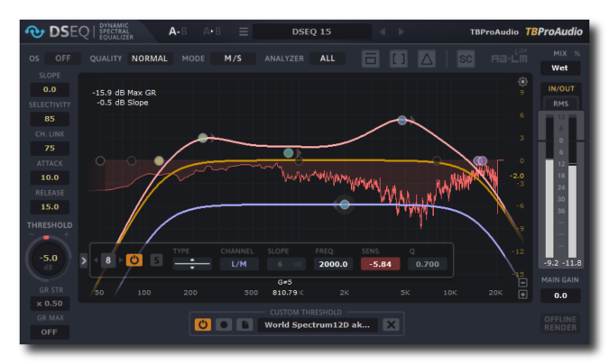Screen dimensions: 609x364
Task: Toggle the IN/OUT meter button
Action: click(561, 89)
